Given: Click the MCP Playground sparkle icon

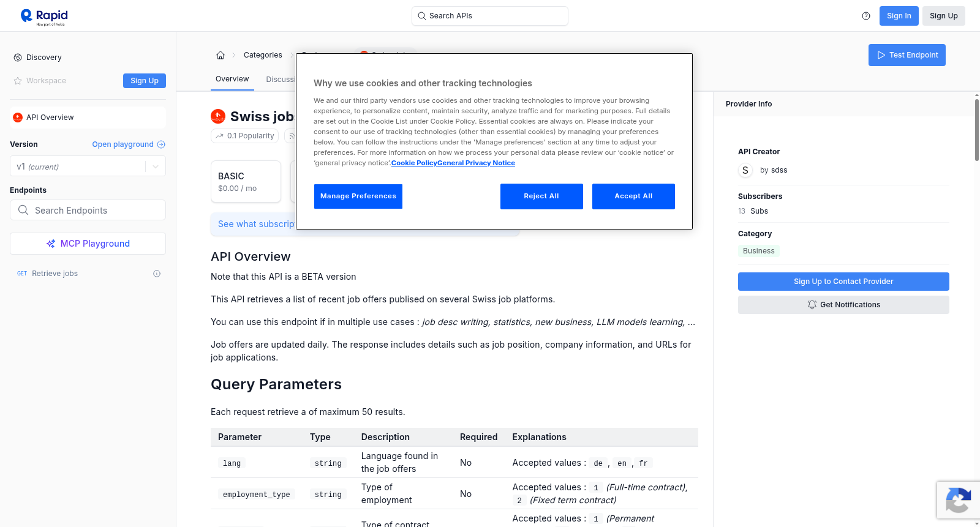Looking at the screenshot, I should (51, 244).
